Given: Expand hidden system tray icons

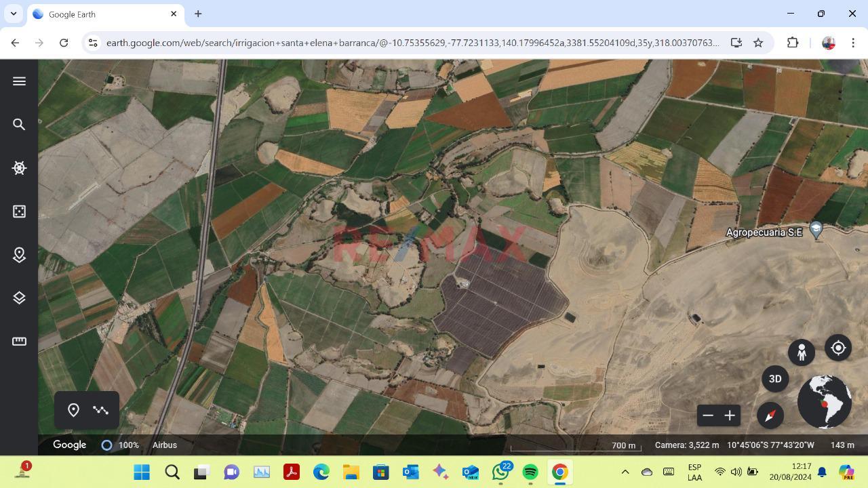Looking at the screenshot, I should pyautogui.click(x=625, y=471).
